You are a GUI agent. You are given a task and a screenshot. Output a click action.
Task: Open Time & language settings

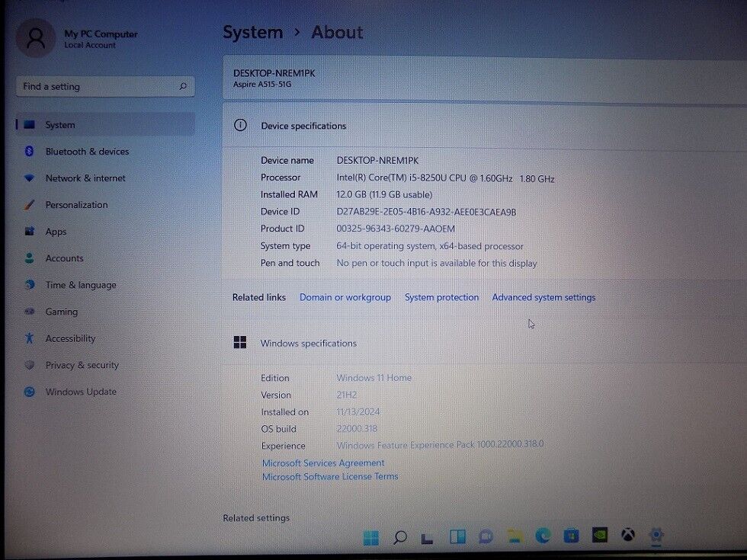(x=105, y=285)
